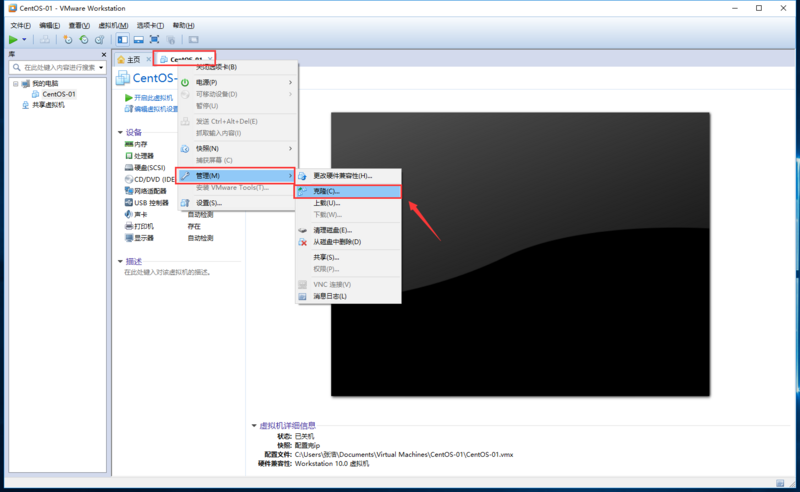Choose 上载(U)... in the submenu
The image size is (800, 492).
click(x=348, y=203)
